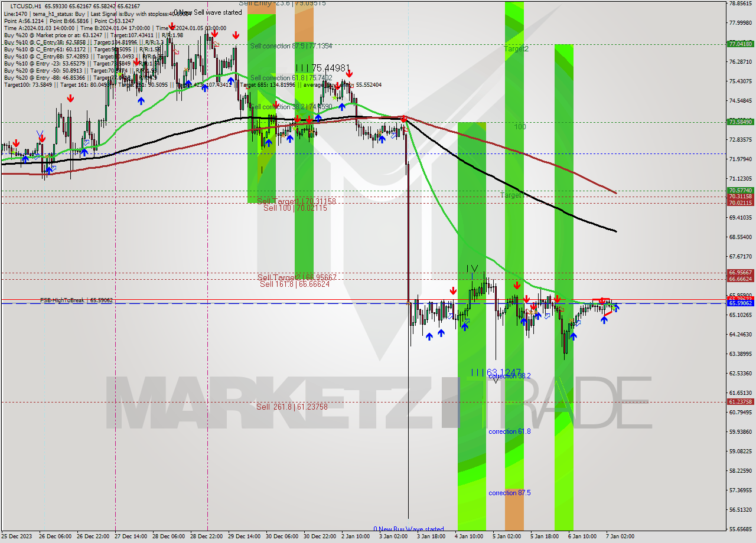Click the 65.10265 price axis label
The width and height of the screenshot is (756, 543).
741,315
